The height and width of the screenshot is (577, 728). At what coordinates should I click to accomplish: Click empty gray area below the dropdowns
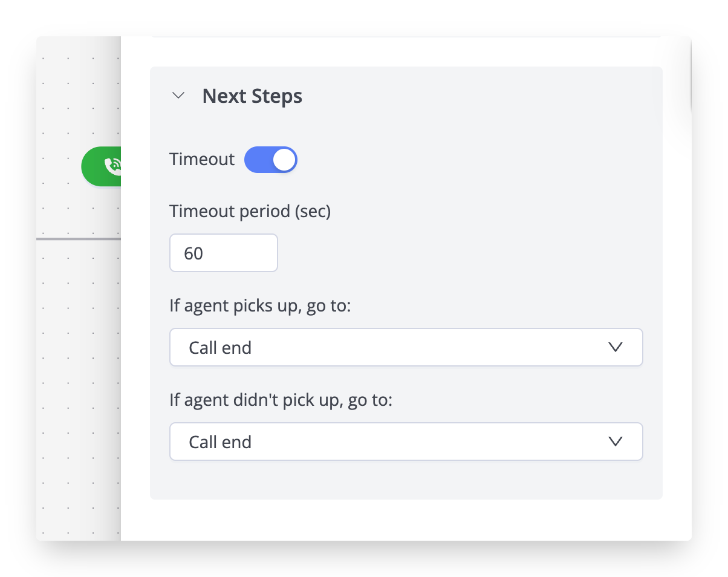406,480
